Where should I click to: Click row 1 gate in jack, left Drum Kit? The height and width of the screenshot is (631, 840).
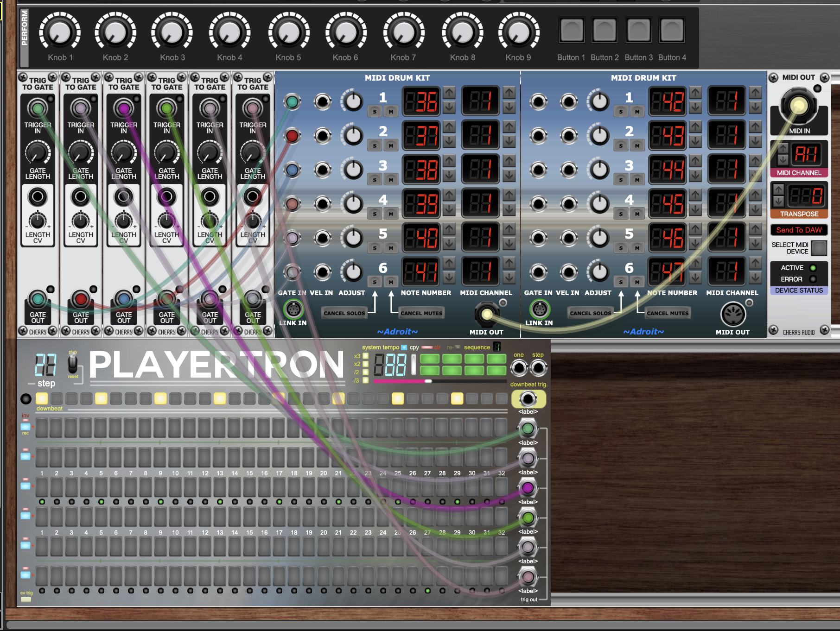tap(292, 101)
